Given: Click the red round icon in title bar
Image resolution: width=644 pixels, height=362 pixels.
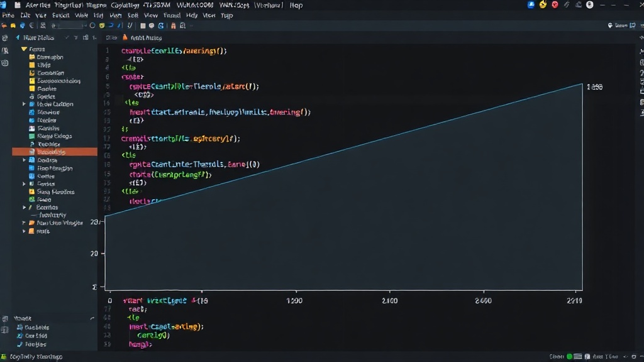Looking at the screenshot, I should click(555, 5).
